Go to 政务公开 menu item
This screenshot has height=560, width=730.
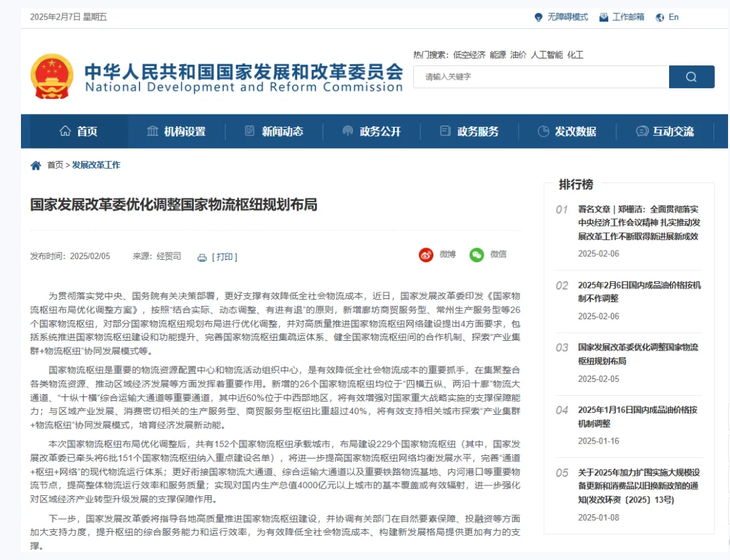pos(371,131)
